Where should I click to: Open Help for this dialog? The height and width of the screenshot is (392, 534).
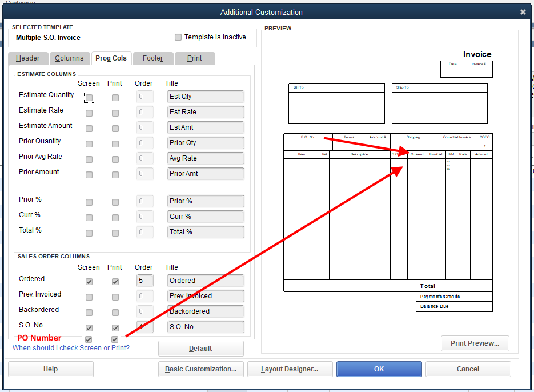pos(50,369)
